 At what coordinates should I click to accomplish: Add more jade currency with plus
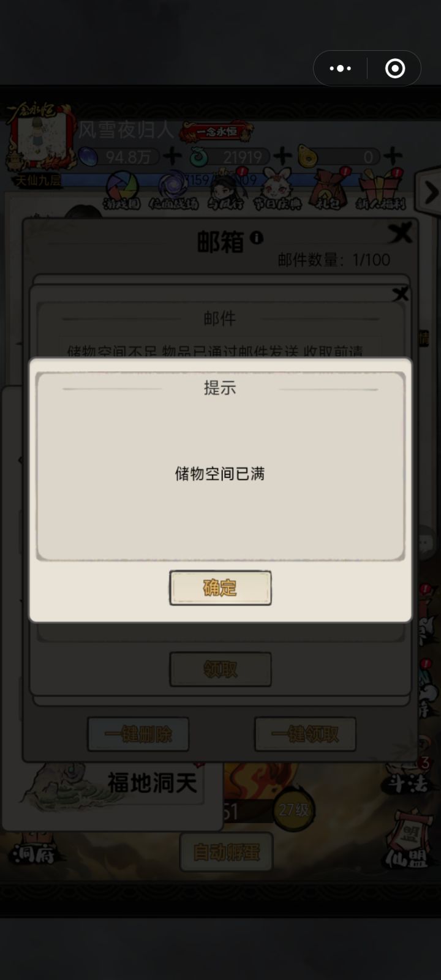coord(282,157)
